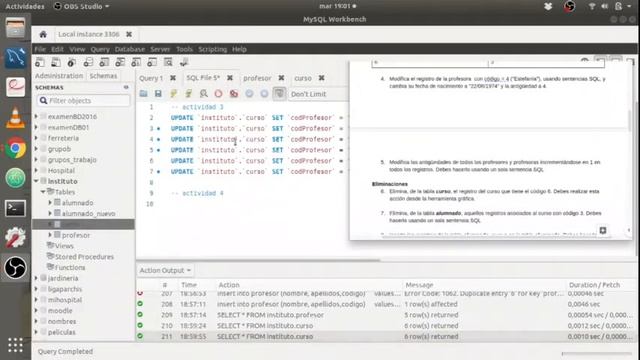640x360 pixels.
Task: Open Dropbox indicator in top bar
Action: click(x=548, y=6)
